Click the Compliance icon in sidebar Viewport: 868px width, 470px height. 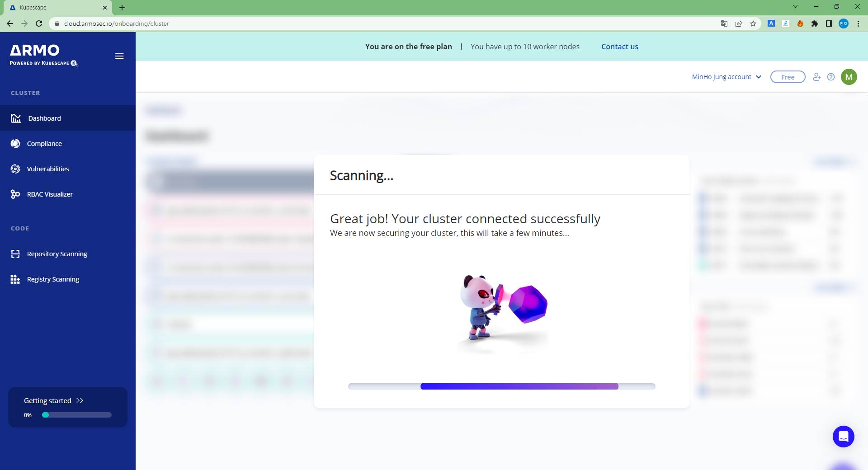[15, 144]
